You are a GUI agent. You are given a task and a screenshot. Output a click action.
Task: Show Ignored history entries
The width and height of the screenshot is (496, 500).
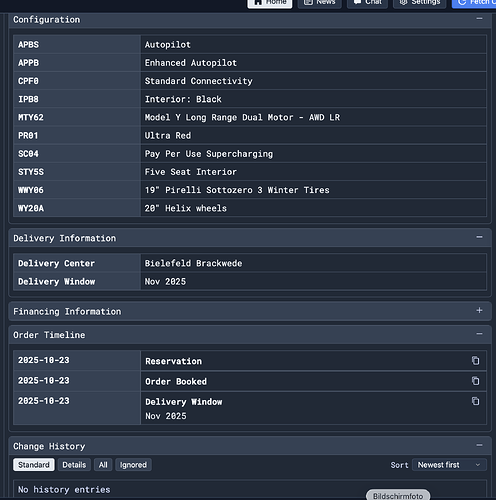133,465
